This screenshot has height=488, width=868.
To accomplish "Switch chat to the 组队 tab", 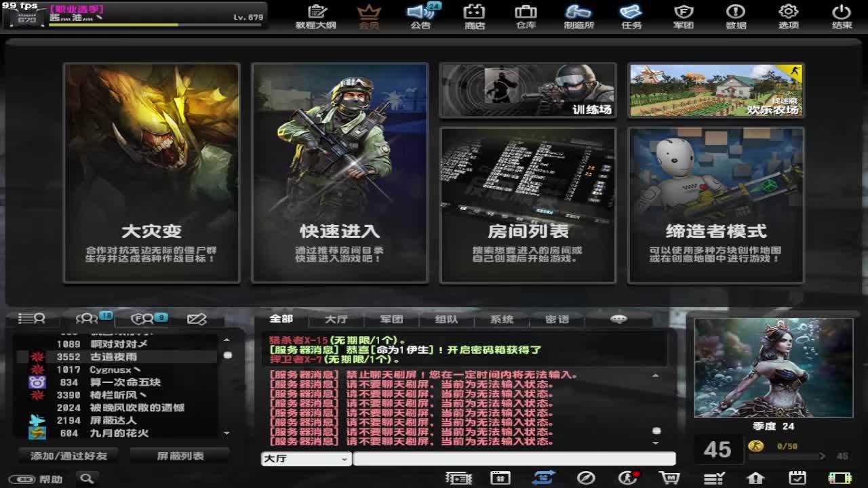I will 446,319.
